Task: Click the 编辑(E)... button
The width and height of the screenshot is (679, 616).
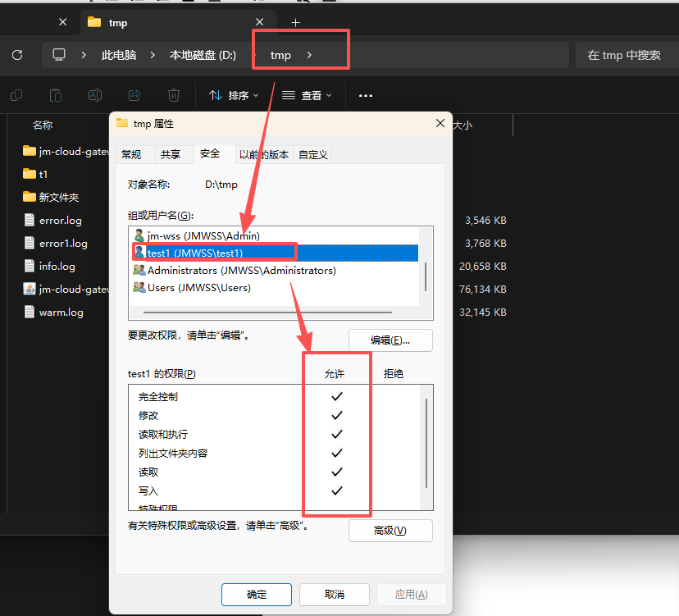Action: click(390, 340)
